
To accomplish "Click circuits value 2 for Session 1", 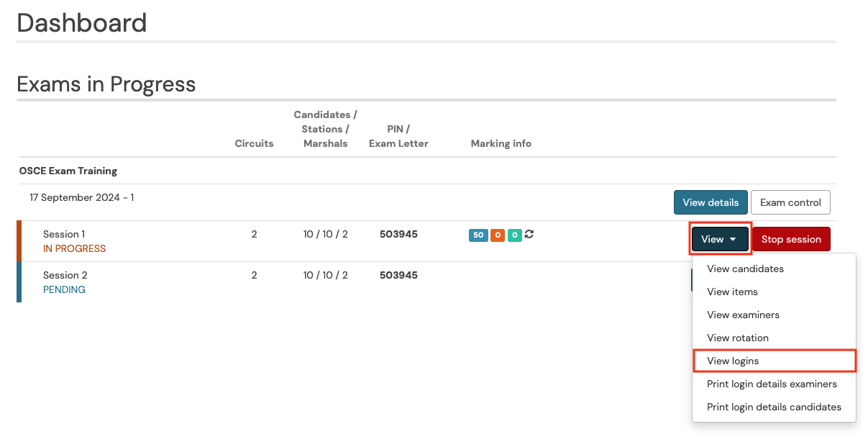I will [254, 234].
